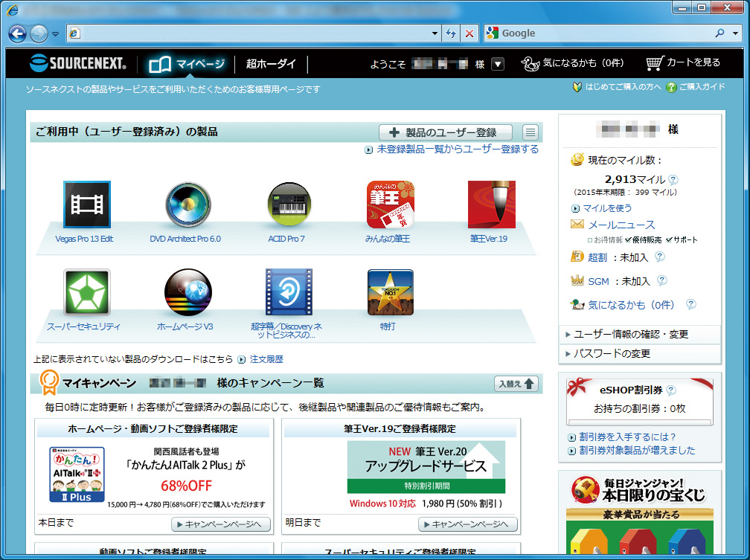Open the user dropdown arrow beside 様

click(x=498, y=64)
